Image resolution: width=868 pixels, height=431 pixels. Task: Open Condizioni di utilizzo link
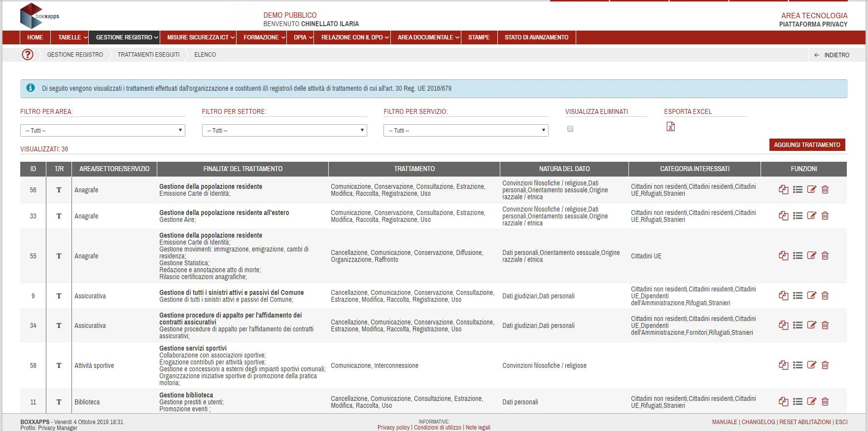[x=438, y=428]
